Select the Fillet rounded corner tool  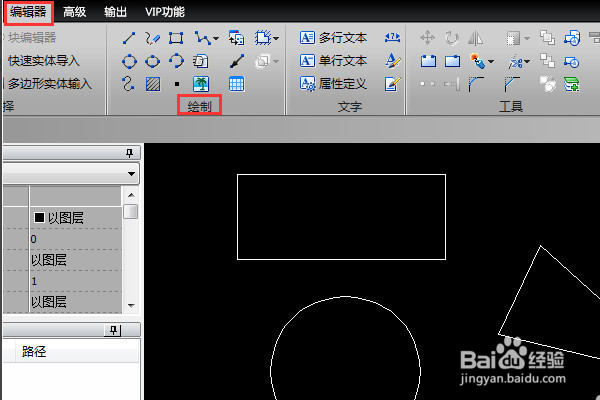click(x=476, y=84)
